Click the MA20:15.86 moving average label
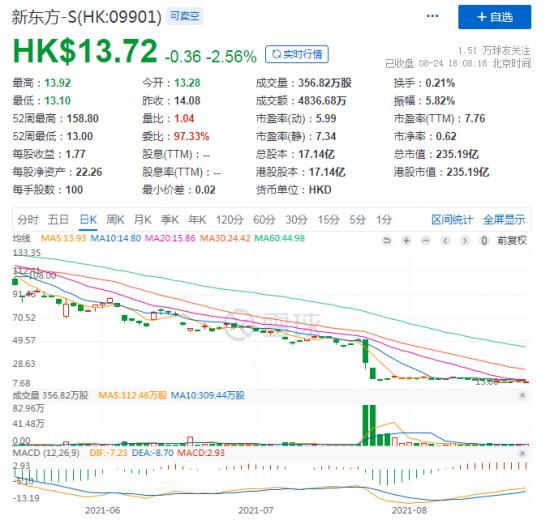The height and width of the screenshot is (520, 550). pyautogui.click(x=170, y=238)
